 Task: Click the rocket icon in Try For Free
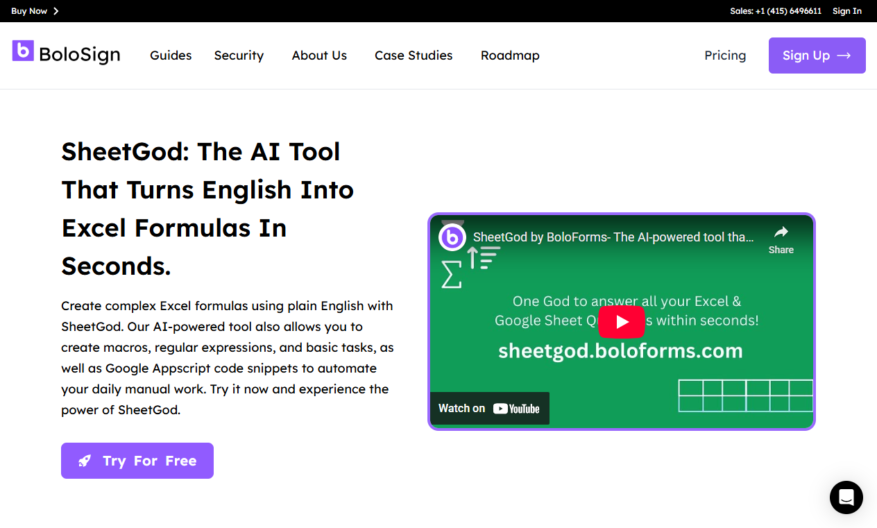click(84, 461)
